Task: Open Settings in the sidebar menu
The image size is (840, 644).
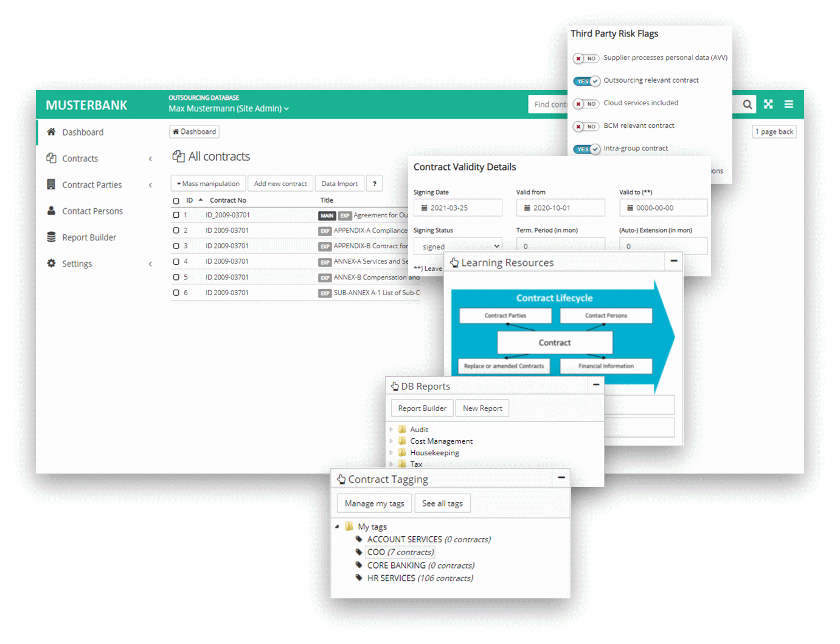Action: tap(77, 264)
